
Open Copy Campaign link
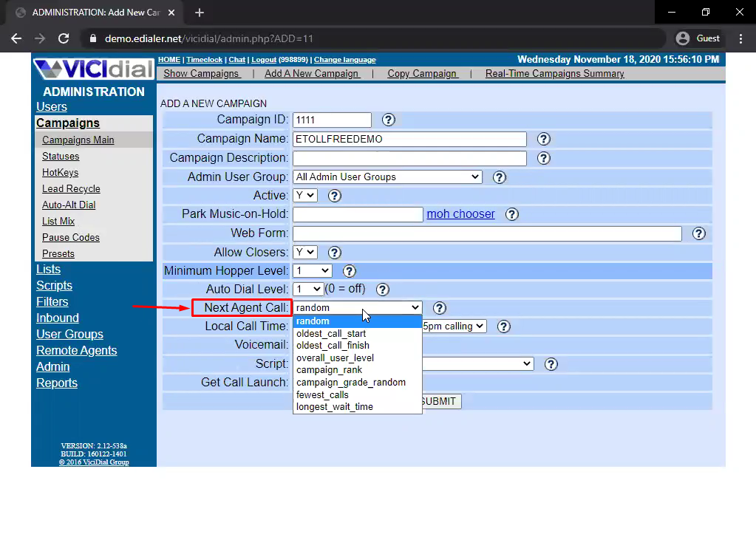point(423,74)
